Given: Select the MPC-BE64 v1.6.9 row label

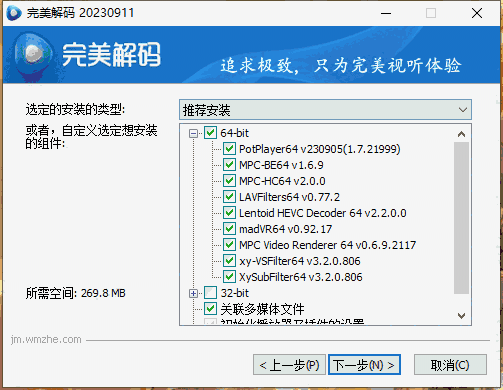Looking at the screenshot, I should (x=281, y=165).
